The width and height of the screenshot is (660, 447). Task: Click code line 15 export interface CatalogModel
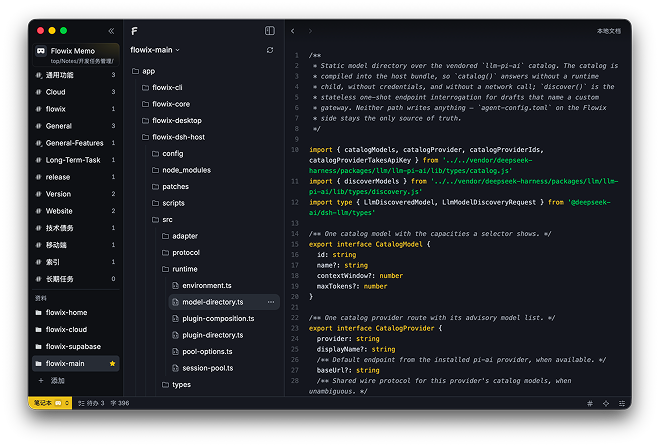(x=370, y=245)
